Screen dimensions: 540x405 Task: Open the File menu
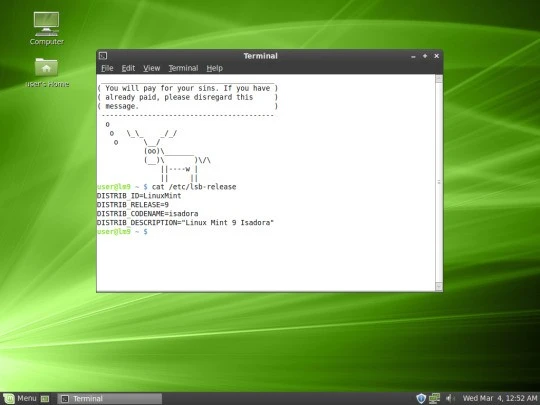pyautogui.click(x=107, y=68)
